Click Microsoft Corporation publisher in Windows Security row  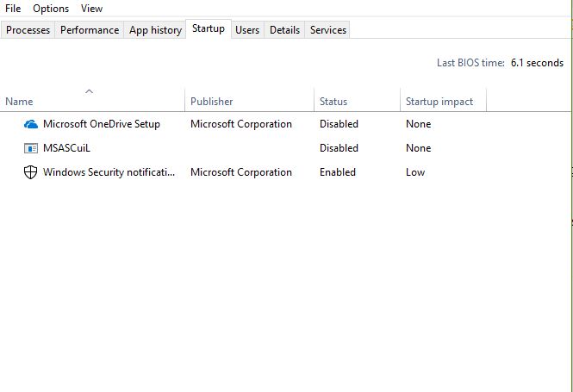pos(241,172)
